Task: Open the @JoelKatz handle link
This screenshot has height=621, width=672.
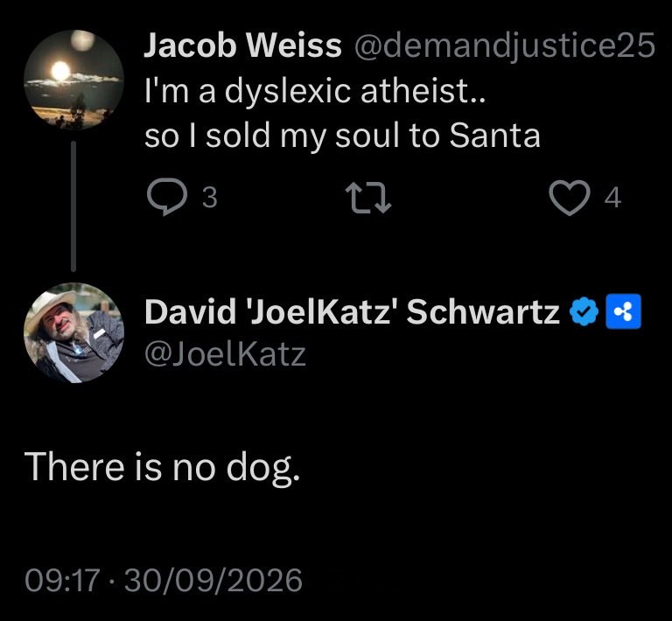Action: [226, 354]
